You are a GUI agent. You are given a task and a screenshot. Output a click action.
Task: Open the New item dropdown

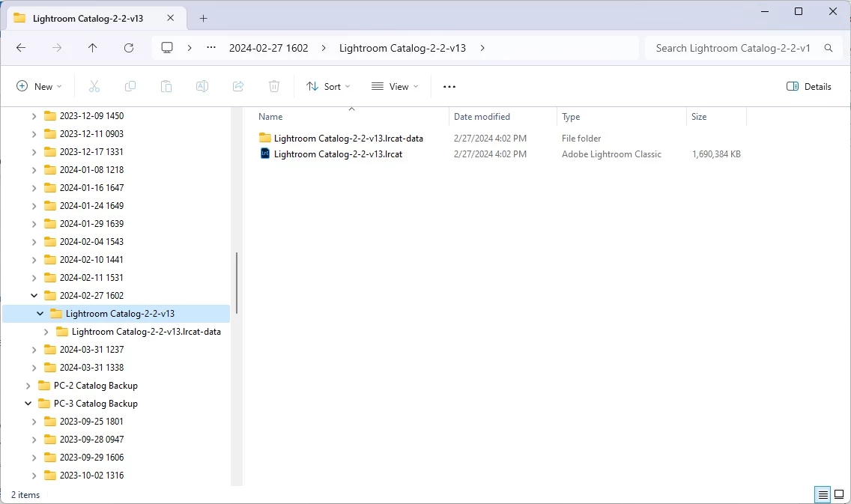point(39,86)
